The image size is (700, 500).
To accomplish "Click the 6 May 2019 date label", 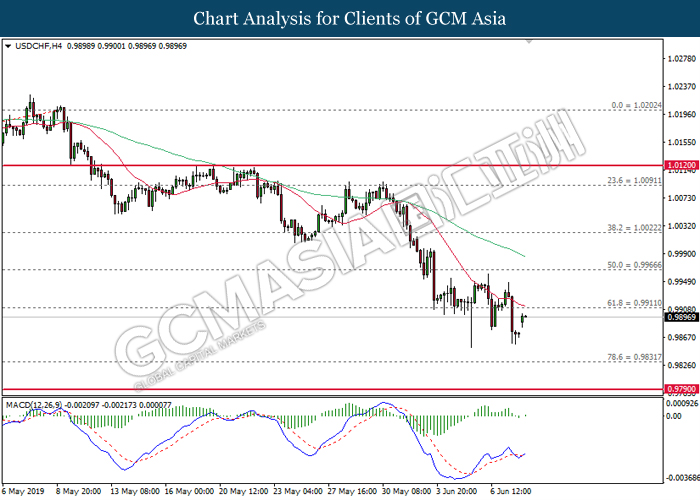I will point(23,491).
